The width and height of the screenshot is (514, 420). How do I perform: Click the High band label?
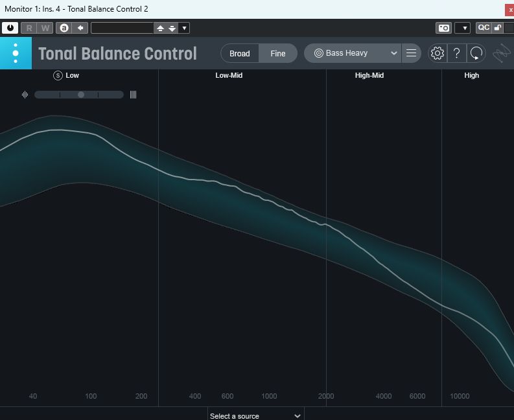coord(471,75)
